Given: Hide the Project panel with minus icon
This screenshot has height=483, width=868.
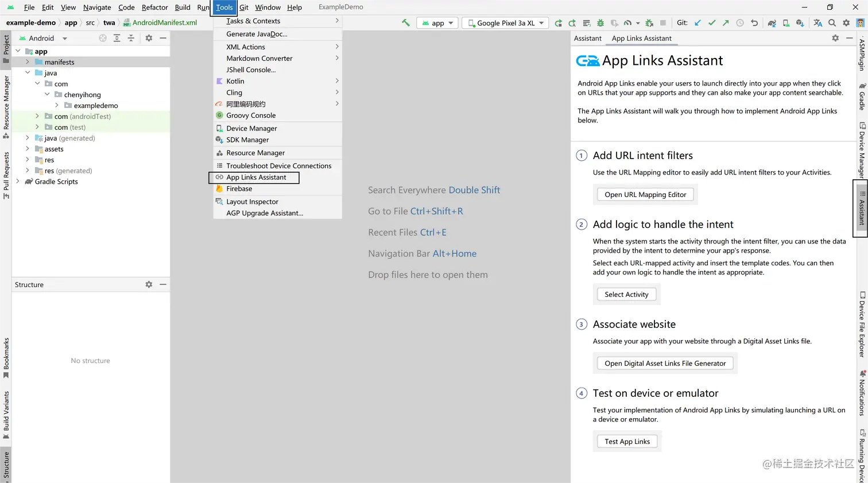Looking at the screenshot, I should [163, 38].
